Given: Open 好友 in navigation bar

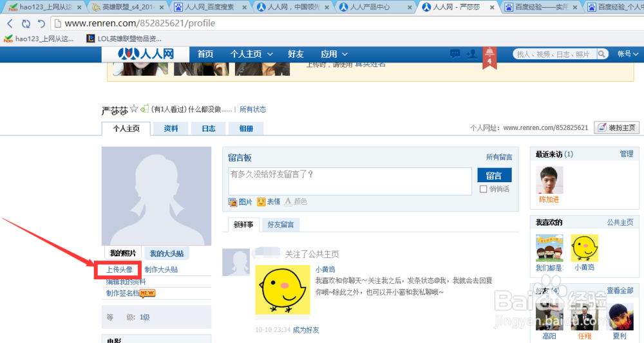Looking at the screenshot, I should tap(296, 54).
